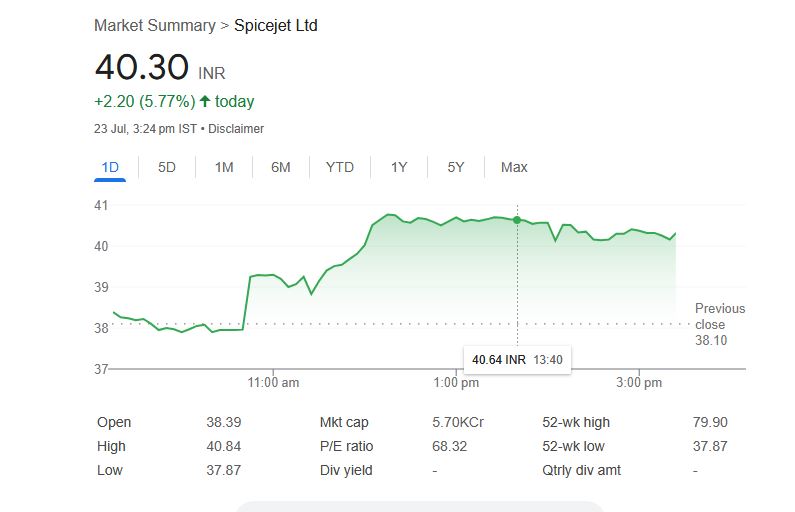Select the 1D chart range tab

click(110, 167)
